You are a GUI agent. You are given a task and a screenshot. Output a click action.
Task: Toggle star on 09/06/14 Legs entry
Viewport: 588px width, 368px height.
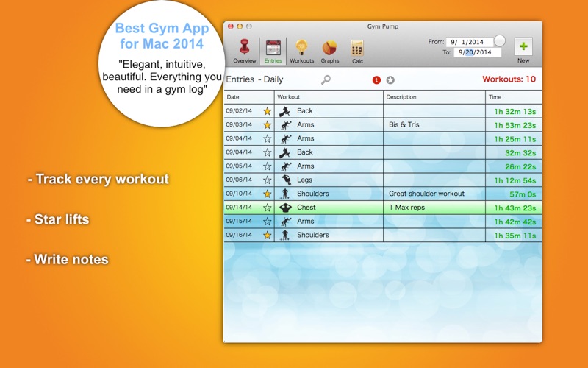point(267,180)
